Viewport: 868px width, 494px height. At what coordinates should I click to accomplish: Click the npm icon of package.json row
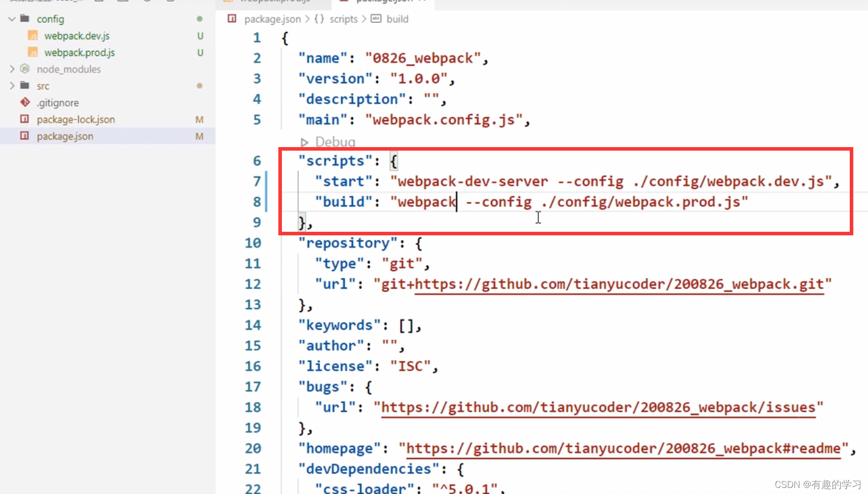pyautogui.click(x=24, y=136)
